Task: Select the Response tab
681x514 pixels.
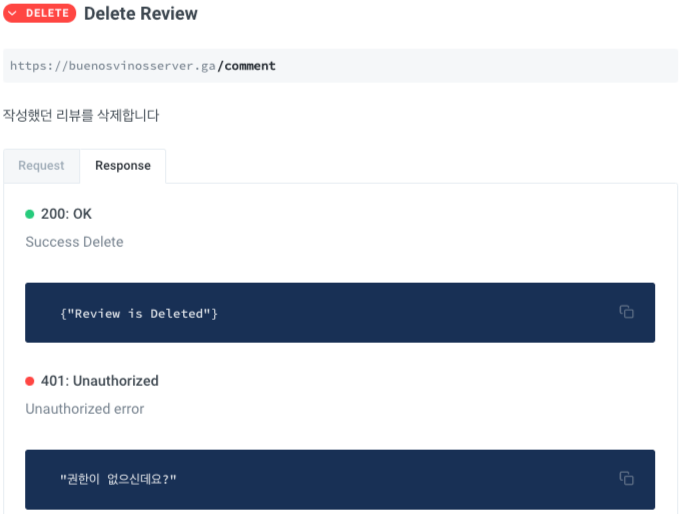Action: (123, 166)
